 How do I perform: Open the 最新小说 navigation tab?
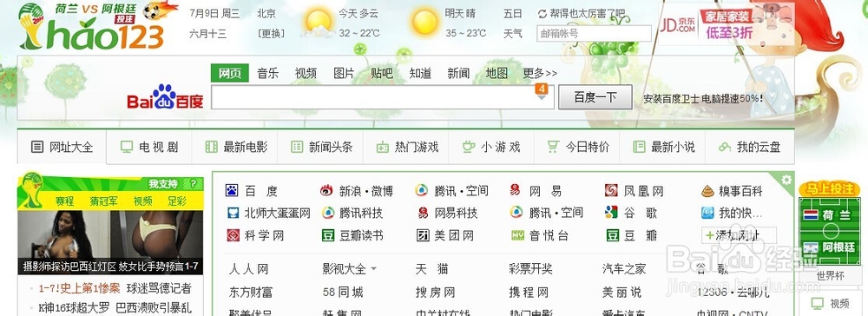[663, 147]
